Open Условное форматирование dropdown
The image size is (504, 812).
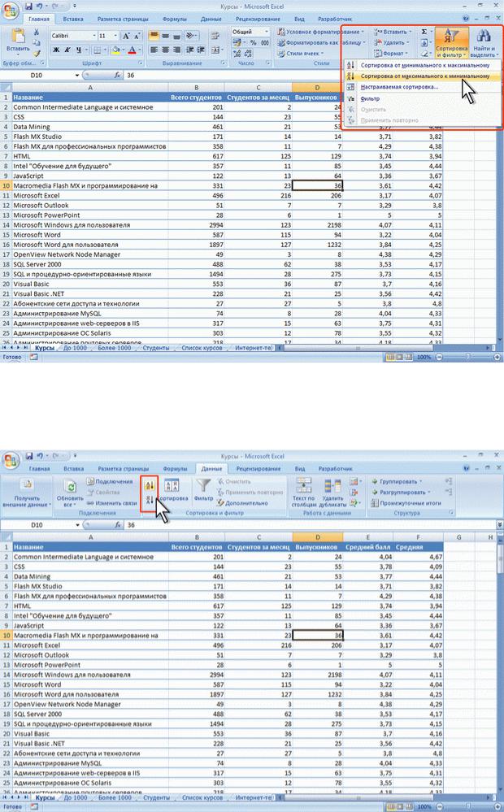(x=320, y=32)
